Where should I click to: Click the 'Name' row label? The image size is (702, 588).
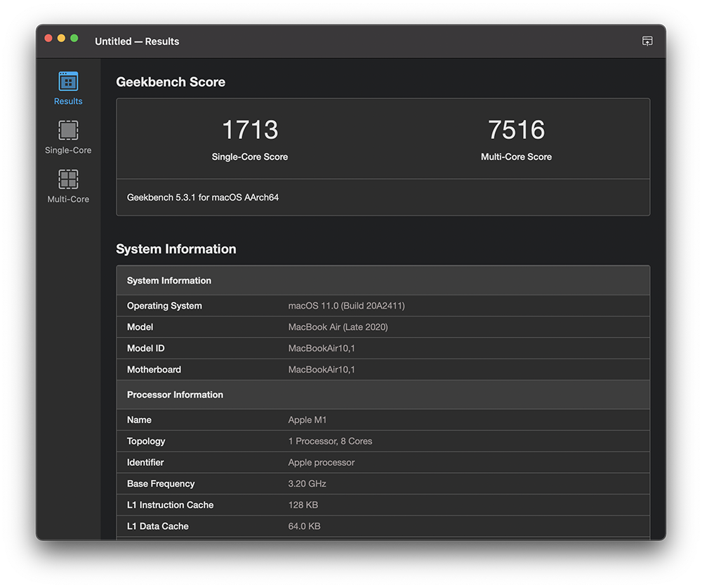(139, 420)
